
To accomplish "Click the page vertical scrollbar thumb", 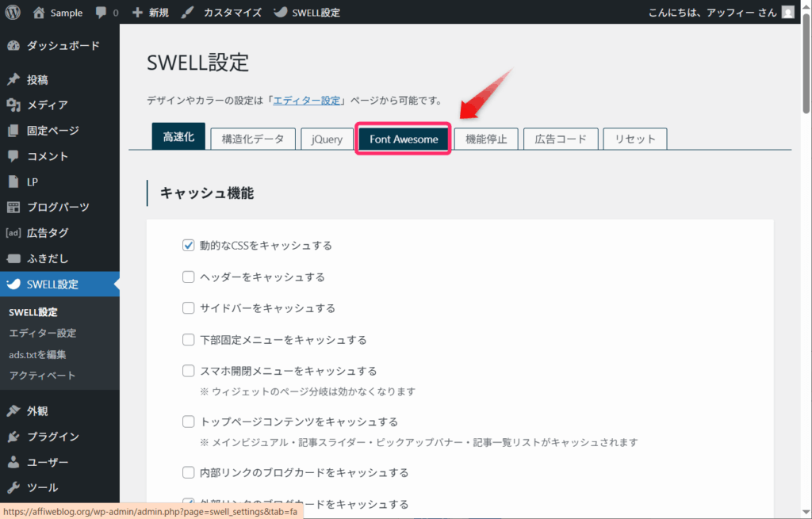I will 806,62.
